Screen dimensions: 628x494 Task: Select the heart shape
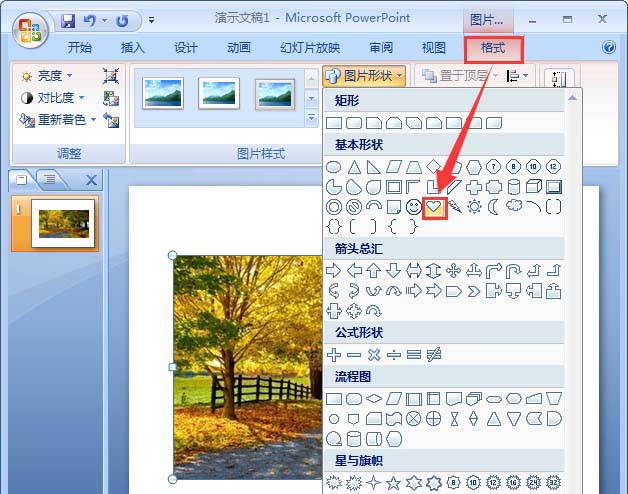point(434,207)
